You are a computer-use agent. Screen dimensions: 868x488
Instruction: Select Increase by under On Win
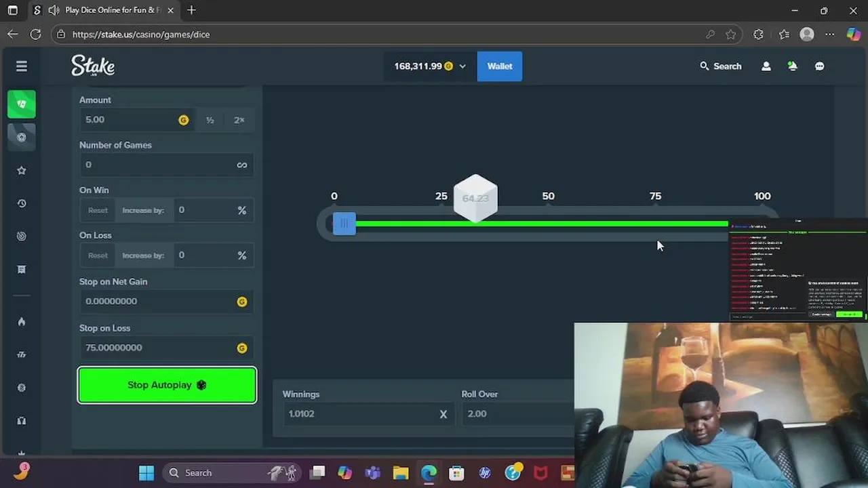(143, 210)
